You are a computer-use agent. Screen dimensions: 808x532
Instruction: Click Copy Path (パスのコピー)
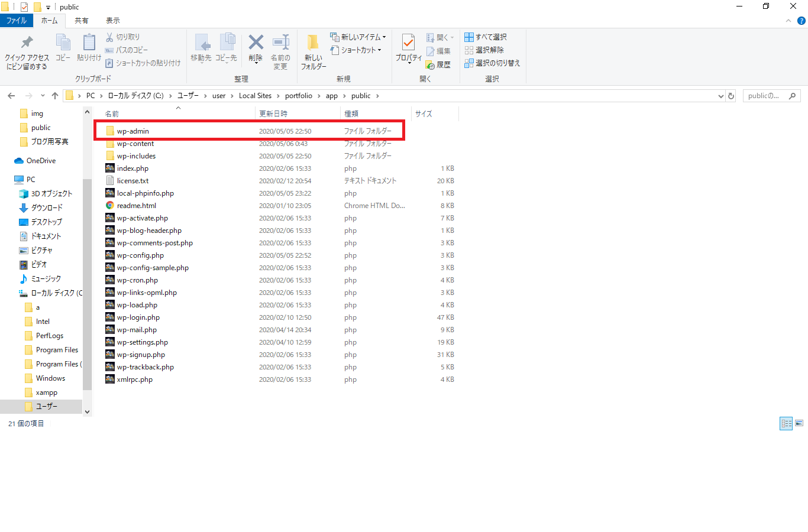pyautogui.click(x=127, y=50)
